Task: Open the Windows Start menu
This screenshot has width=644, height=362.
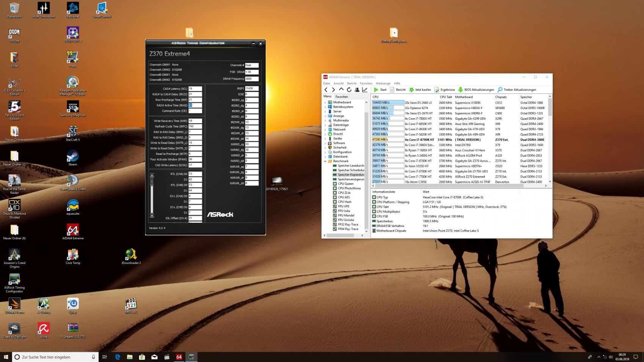Action: 6,357
